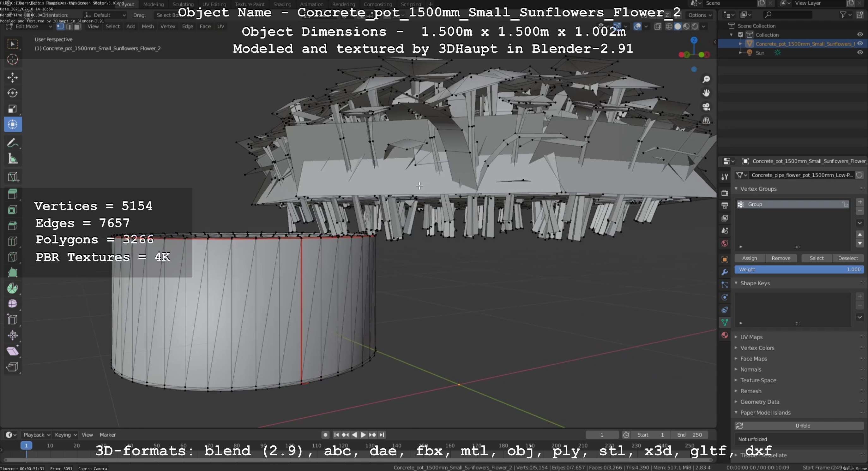Select the Knife tool
The height and width of the screenshot is (471, 868).
pos(12,257)
